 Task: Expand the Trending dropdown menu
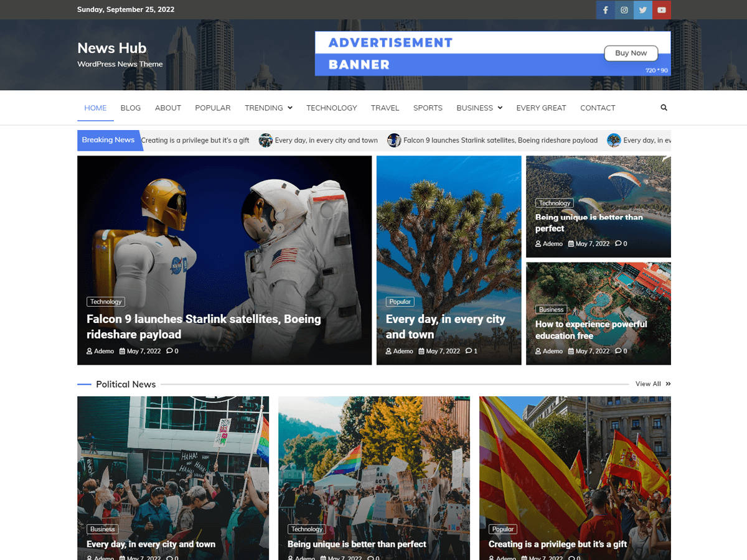pyautogui.click(x=290, y=108)
